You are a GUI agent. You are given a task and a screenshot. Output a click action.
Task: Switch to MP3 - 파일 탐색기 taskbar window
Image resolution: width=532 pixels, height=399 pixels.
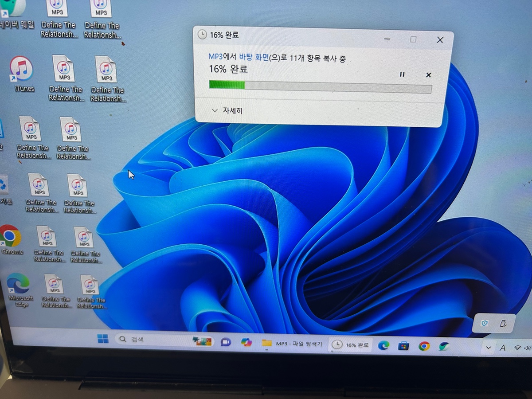coord(293,344)
